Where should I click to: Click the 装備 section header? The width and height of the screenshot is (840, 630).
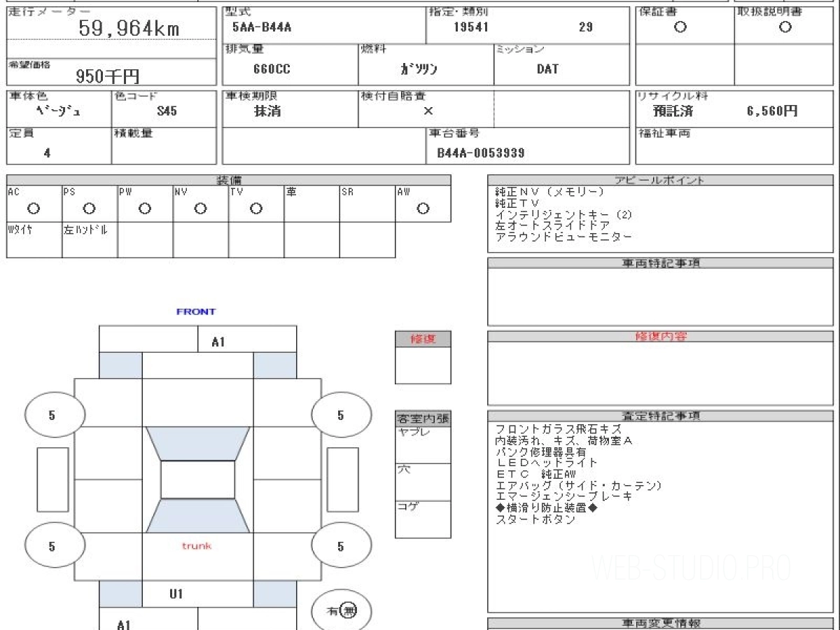229,181
